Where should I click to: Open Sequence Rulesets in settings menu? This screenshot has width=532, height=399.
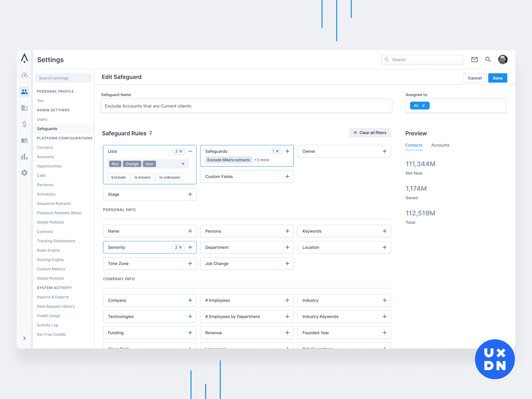click(54, 203)
